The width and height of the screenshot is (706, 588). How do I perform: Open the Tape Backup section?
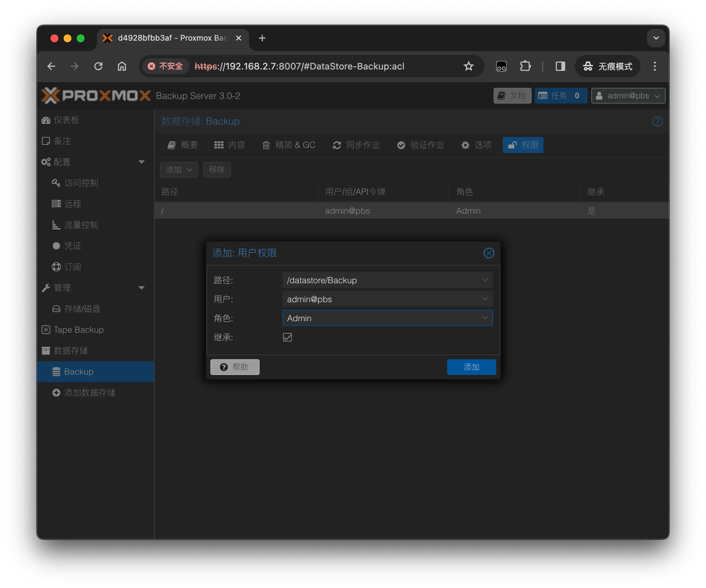[78, 330]
